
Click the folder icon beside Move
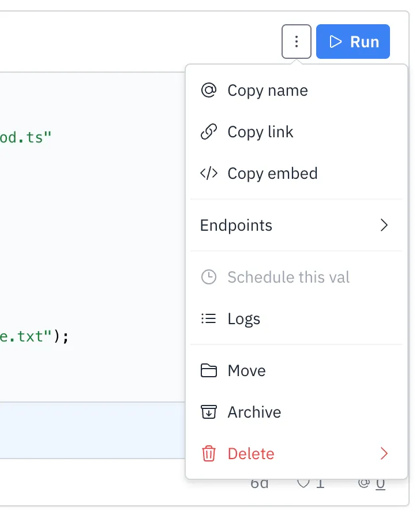[208, 371]
